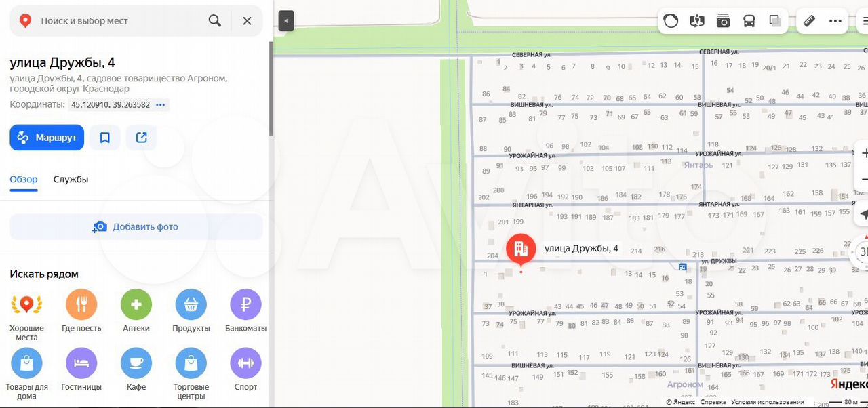
Task: Clear the search with the X button
Action: 247,21
